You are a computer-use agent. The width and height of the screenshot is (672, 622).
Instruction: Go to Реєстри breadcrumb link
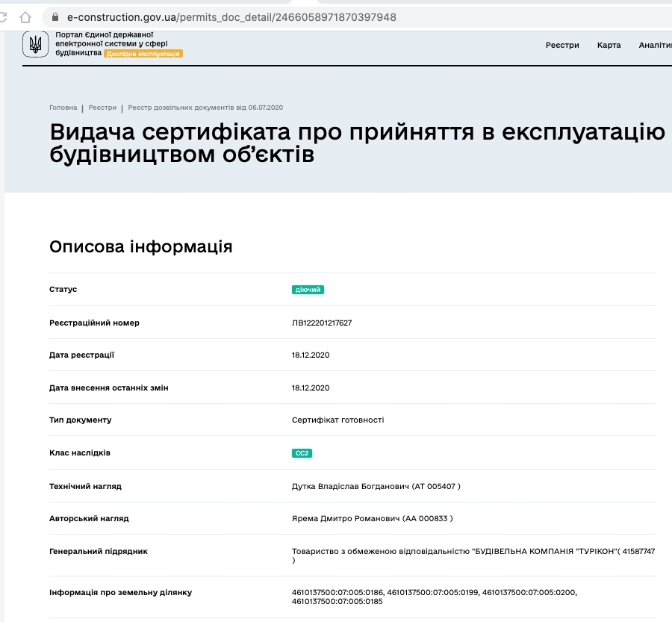[x=102, y=108]
